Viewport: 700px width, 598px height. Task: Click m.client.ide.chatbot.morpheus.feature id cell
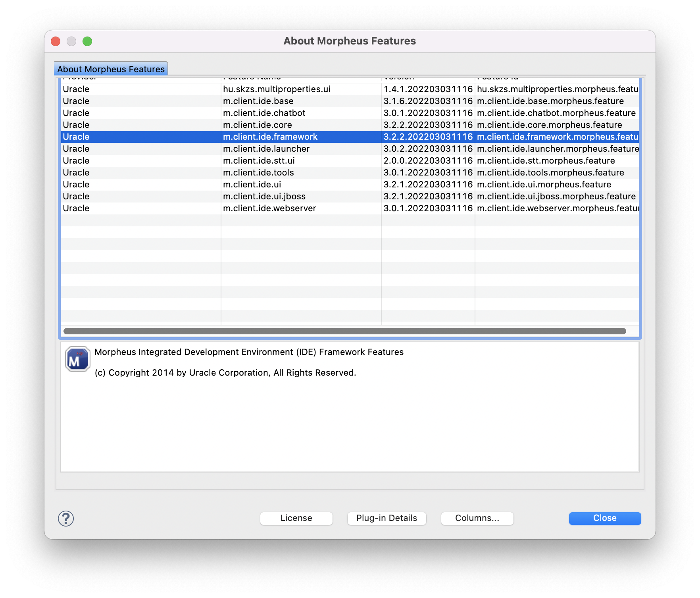557,113
